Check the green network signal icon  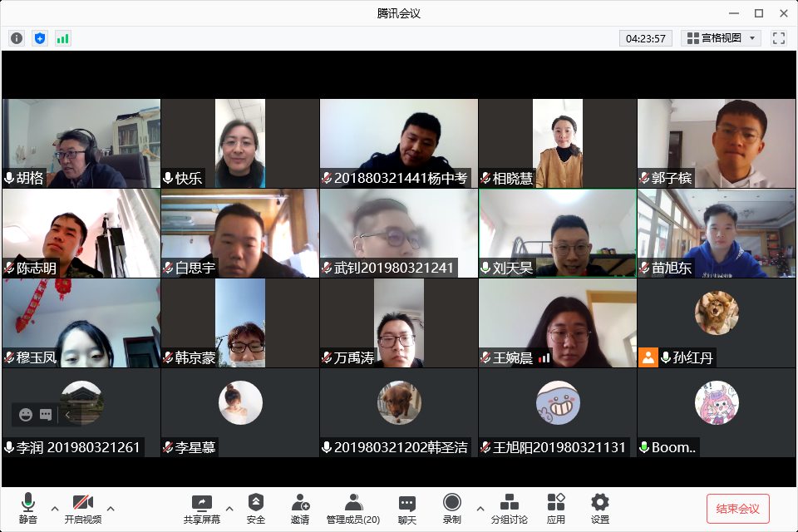point(63,38)
